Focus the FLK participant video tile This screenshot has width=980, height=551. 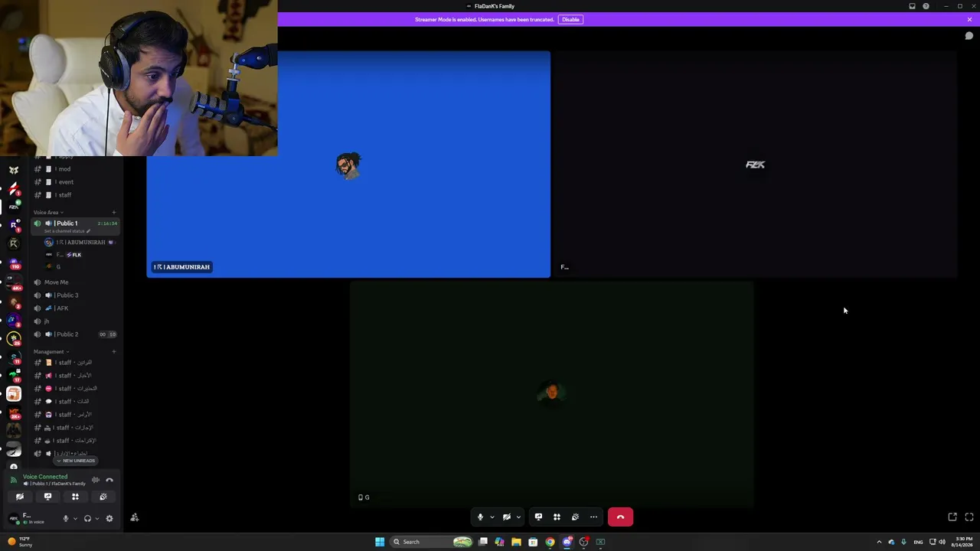755,165
